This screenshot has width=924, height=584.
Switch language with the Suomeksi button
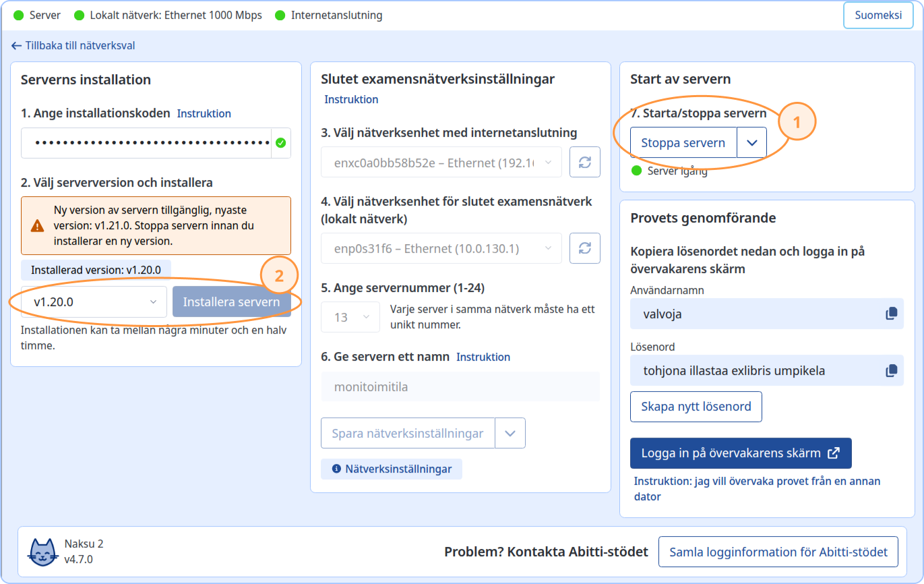tap(878, 16)
